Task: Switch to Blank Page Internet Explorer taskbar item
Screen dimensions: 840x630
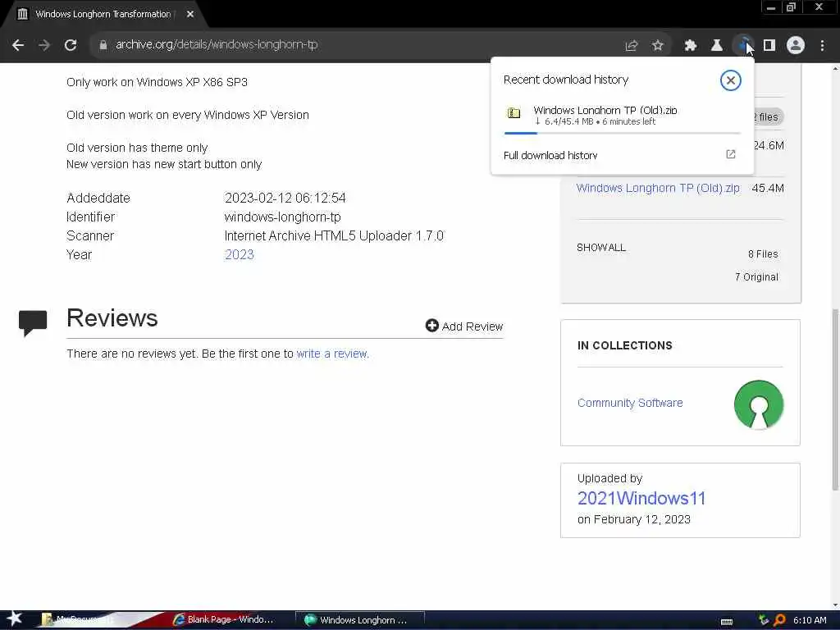Action: click(223, 620)
